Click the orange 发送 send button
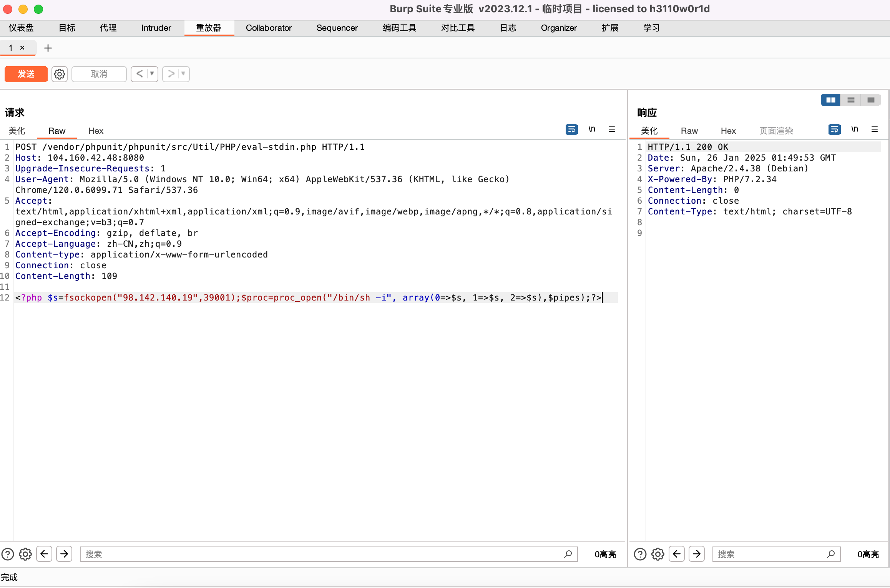Screen dimensions: 890x588 (26, 74)
